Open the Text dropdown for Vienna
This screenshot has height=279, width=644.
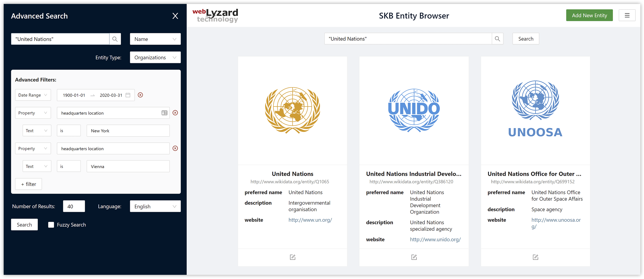click(37, 166)
